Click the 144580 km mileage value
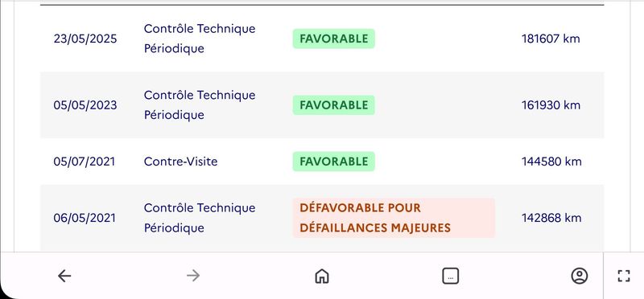 [x=551, y=162]
